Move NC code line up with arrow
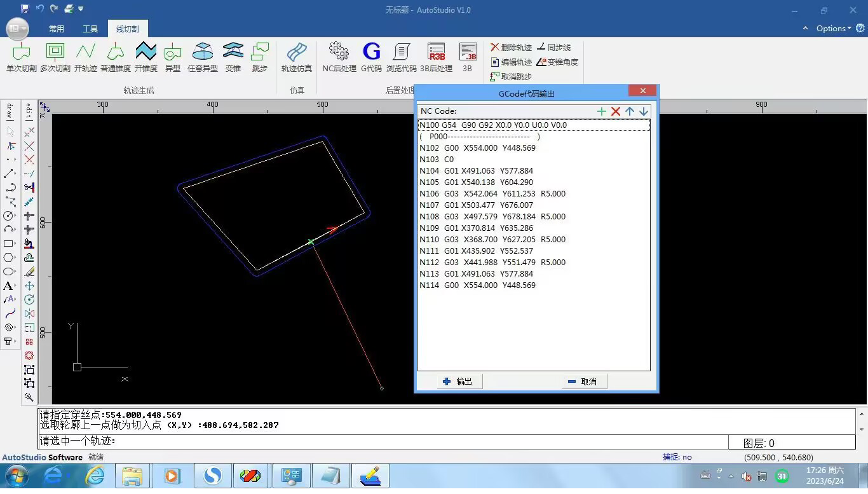 630,111
